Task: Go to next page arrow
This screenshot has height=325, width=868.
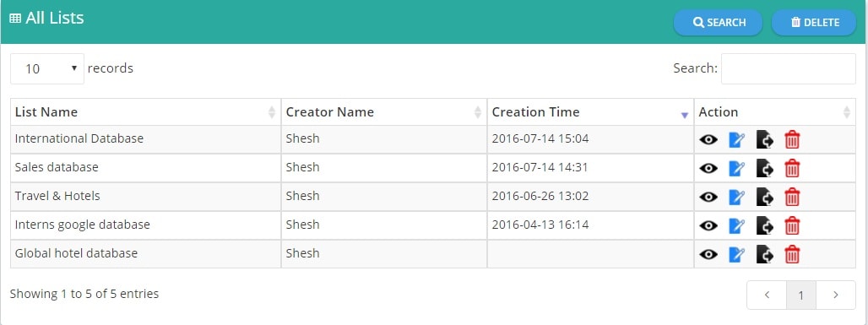Action: (836, 295)
